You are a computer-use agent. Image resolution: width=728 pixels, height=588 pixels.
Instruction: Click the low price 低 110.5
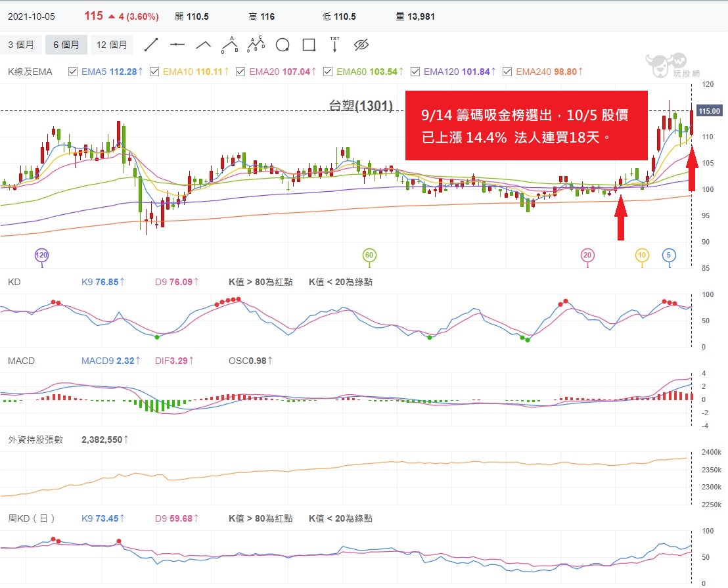(339, 16)
